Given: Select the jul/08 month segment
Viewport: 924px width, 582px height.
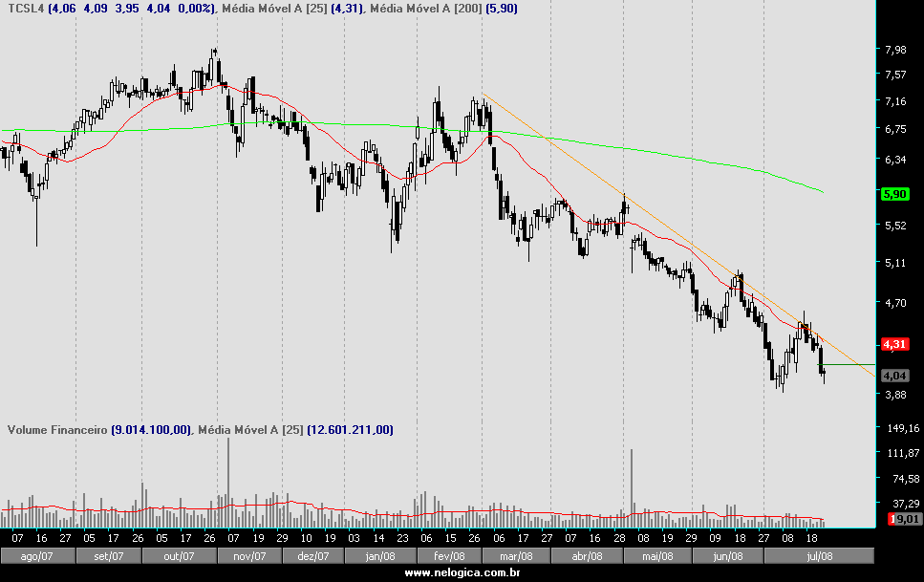Looking at the screenshot, I should tap(819, 556).
